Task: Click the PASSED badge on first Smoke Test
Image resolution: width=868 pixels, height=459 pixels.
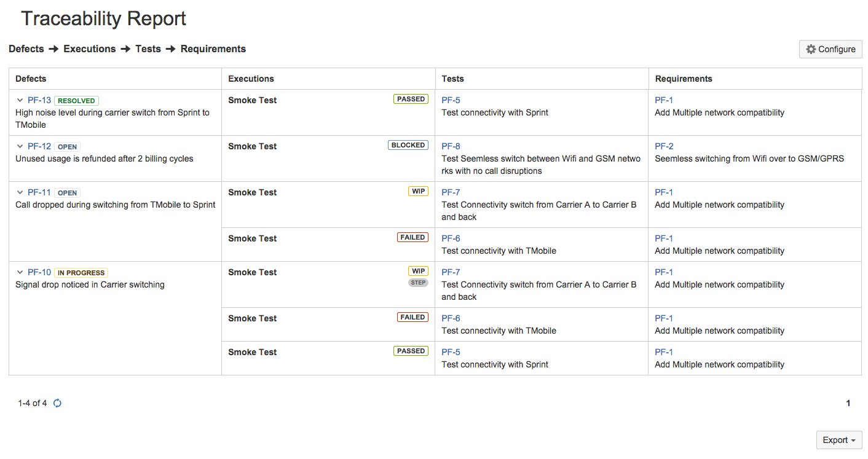Action: (411, 99)
